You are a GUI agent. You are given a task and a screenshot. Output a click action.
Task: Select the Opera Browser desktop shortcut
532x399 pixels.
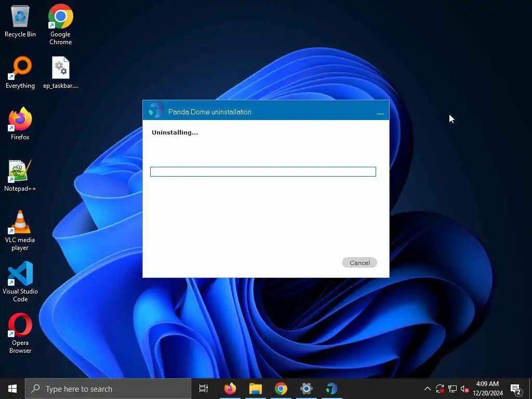(20, 334)
